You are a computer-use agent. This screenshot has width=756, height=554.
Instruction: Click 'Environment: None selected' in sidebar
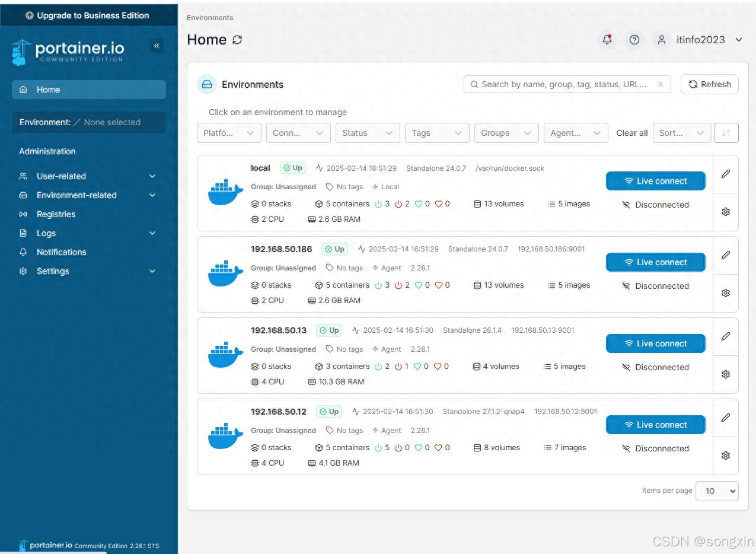point(89,122)
